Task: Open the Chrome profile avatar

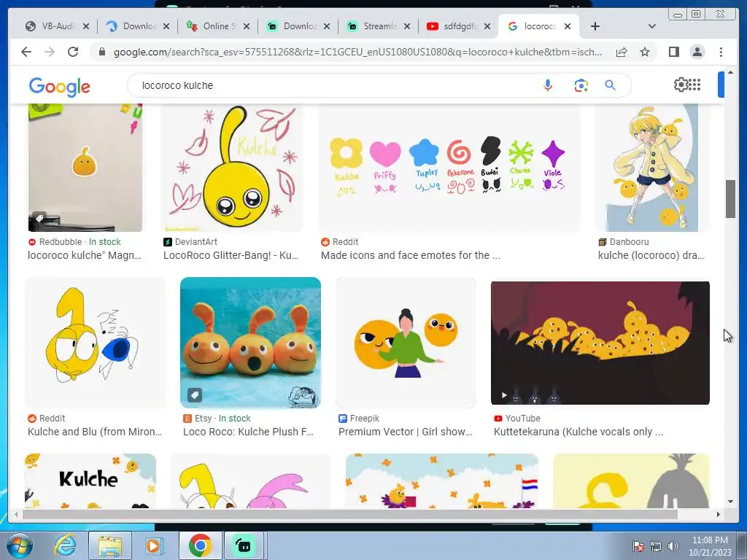Action: click(697, 52)
